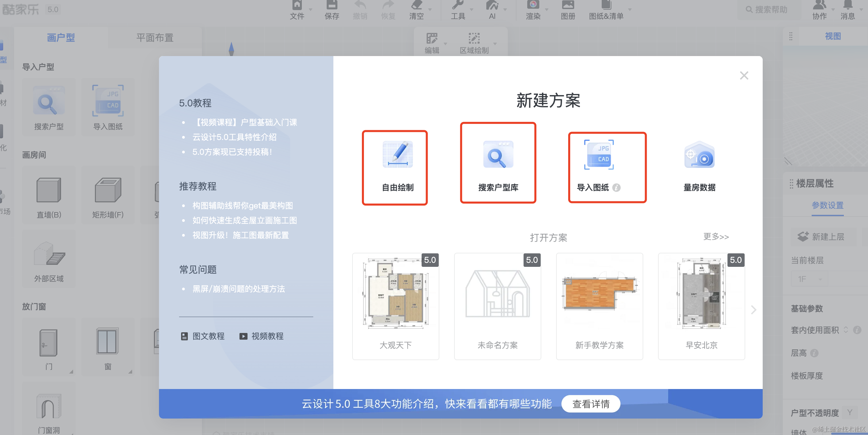The image size is (868, 435).
Task: Open the 未命名方案 project thumbnail
Action: pos(497,306)
